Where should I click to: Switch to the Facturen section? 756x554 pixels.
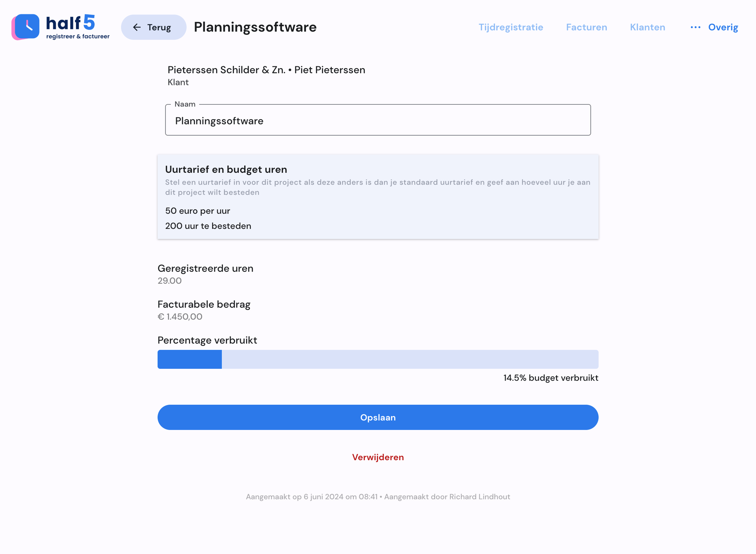click(x=586, y=27)
